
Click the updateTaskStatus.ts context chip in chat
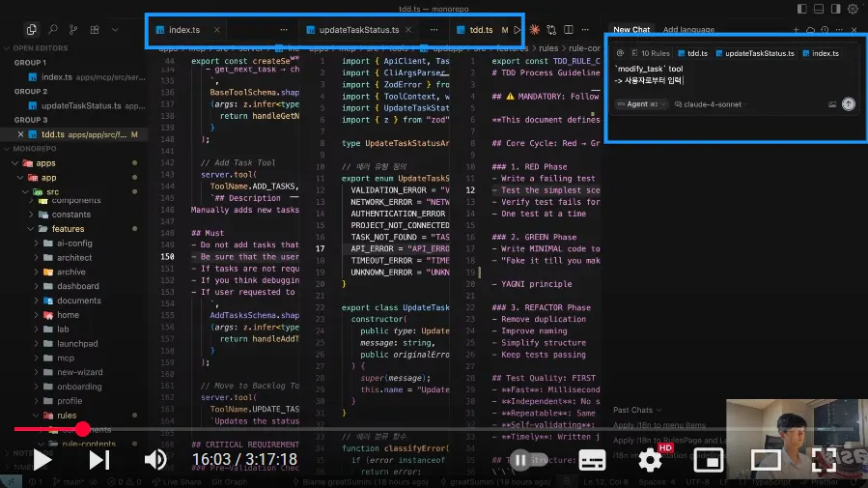tap(755, 53)
